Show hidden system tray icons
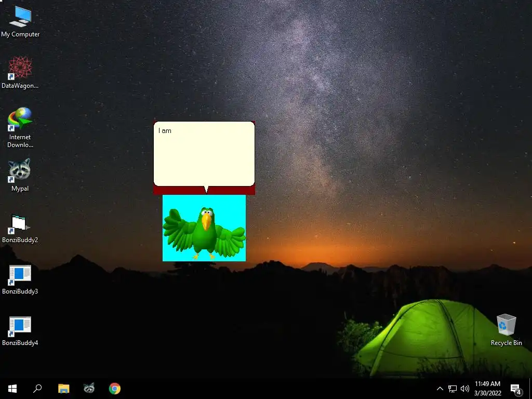The width and height of the screenshot is (532, 399). (x=440, y=389)
